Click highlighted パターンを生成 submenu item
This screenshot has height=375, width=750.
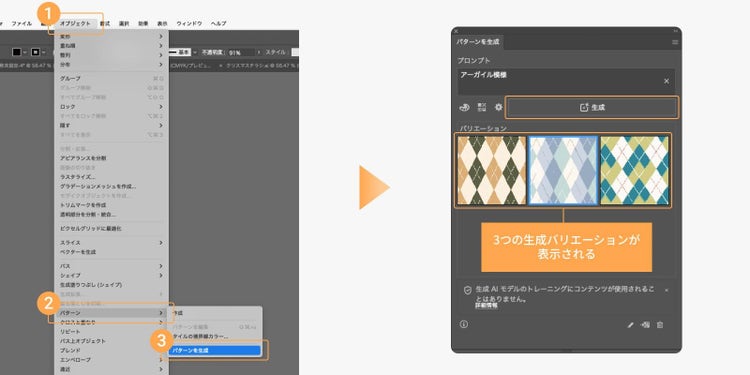pos(215,351)
